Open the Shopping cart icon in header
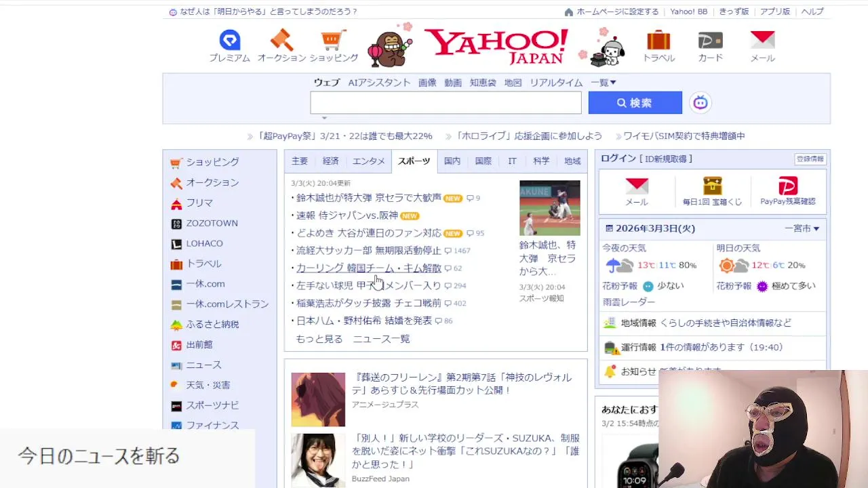 pyautogui.click(x=333, y=40)
